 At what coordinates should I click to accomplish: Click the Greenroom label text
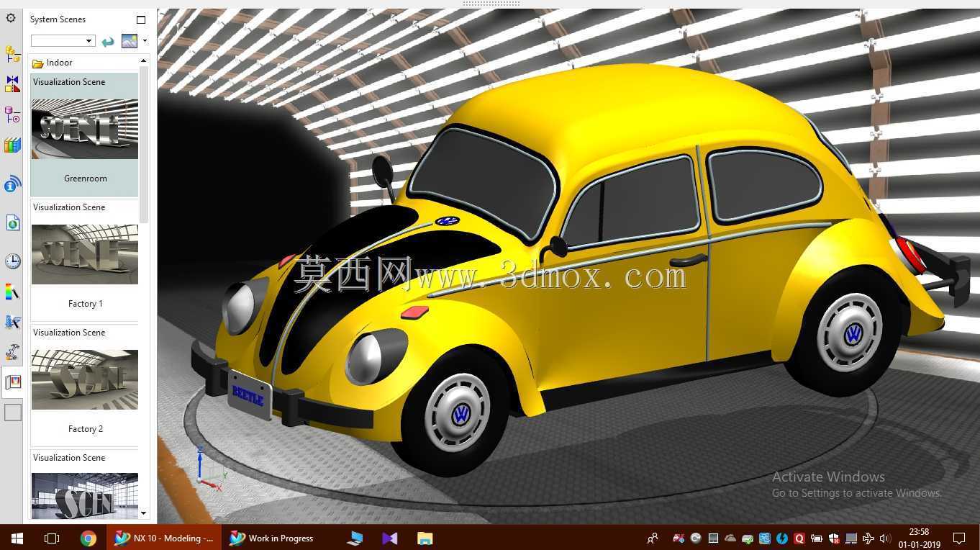(86, 179)
